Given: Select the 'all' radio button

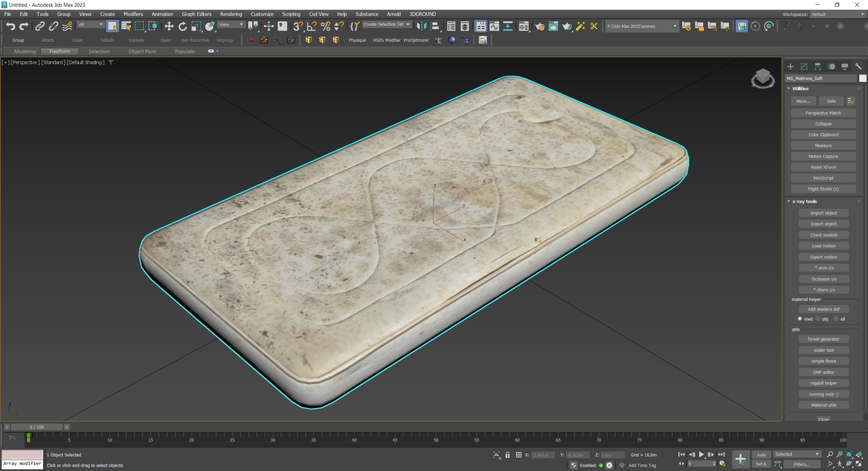Looking at the screenshot, I should [x=835, y=319].
